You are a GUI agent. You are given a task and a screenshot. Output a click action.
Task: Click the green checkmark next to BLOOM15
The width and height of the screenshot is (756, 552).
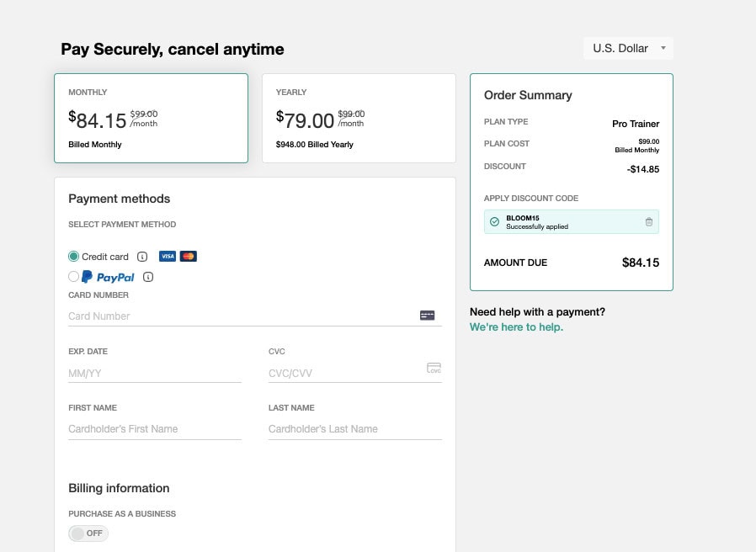(x=494, y=222)
